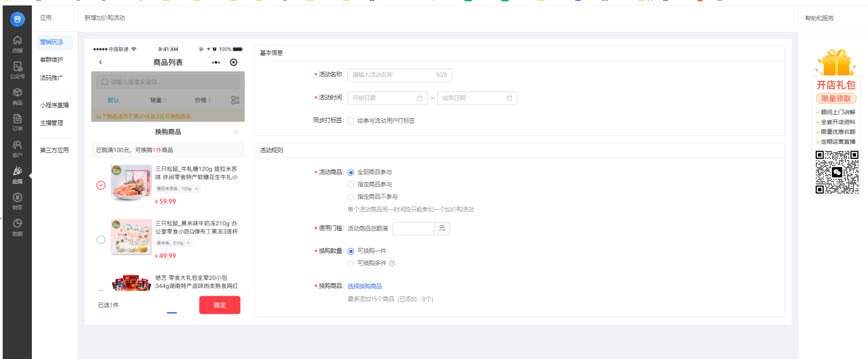Open the 客户 (Customers) sidebar icon

17,149
